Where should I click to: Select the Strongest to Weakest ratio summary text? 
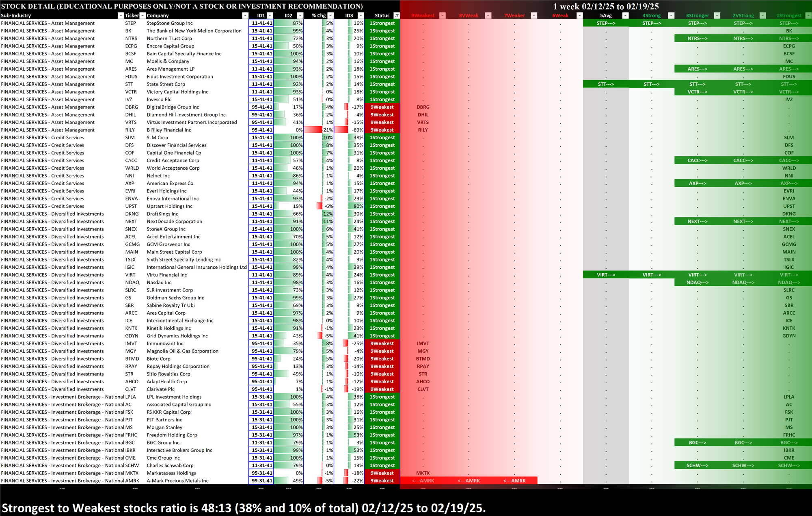(x=244, y=508)
